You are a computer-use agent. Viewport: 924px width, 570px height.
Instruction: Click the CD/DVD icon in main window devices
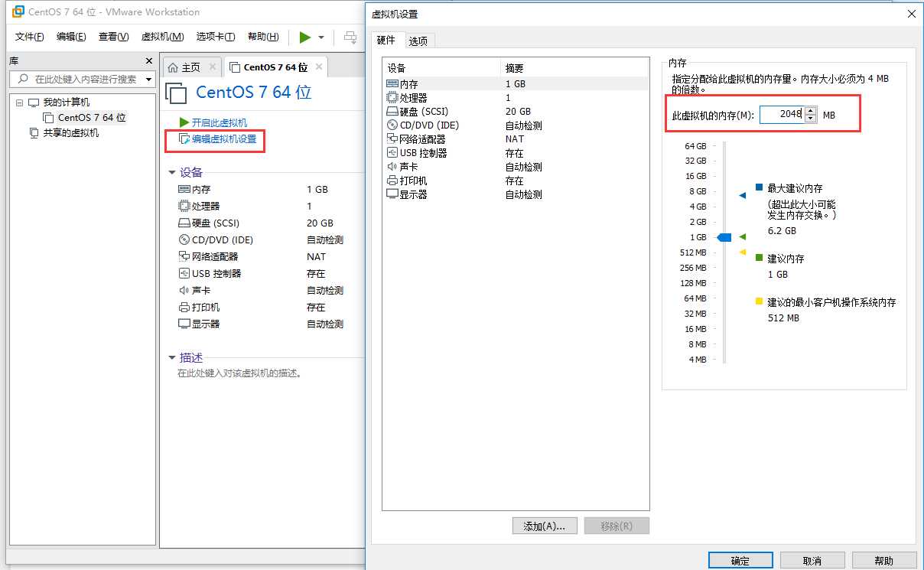(184, 239)
